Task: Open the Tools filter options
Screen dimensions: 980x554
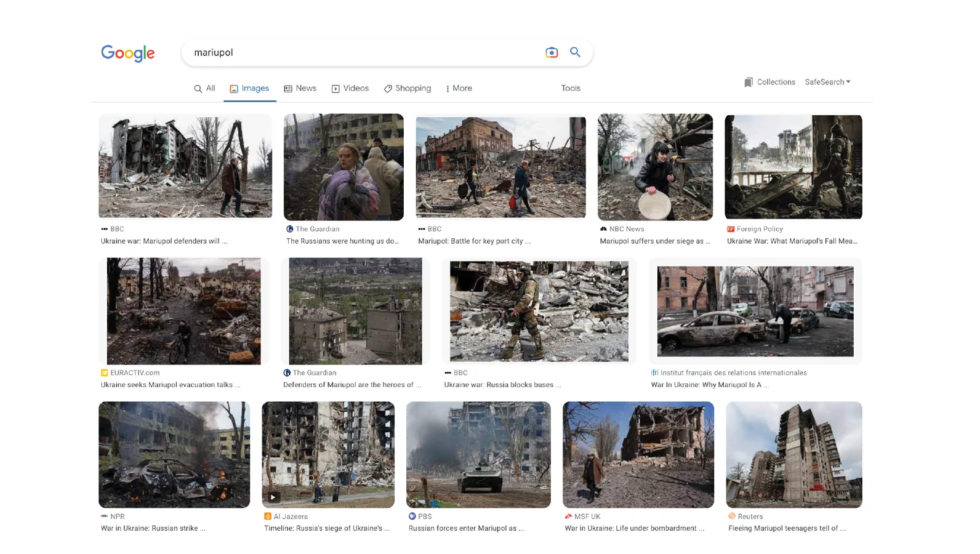Action: [x=570, y=88]
